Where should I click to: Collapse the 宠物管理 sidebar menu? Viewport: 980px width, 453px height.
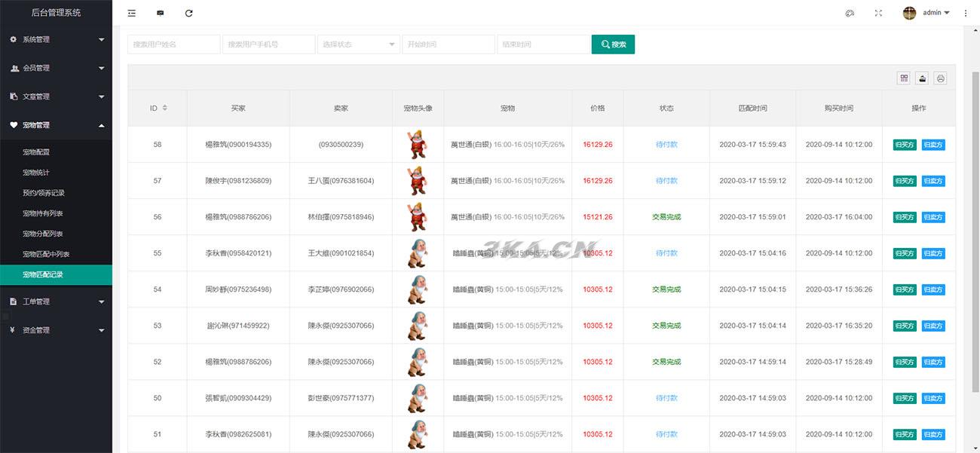56,125
